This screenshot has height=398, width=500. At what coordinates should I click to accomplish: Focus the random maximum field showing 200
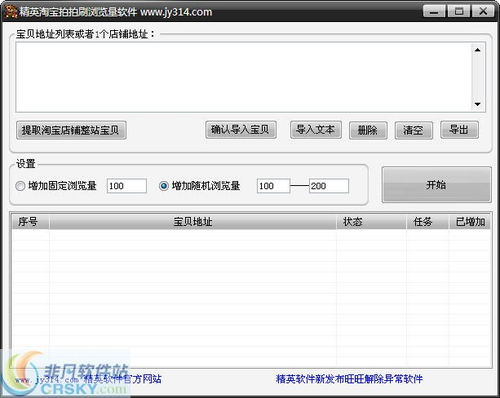pos(329,186)
